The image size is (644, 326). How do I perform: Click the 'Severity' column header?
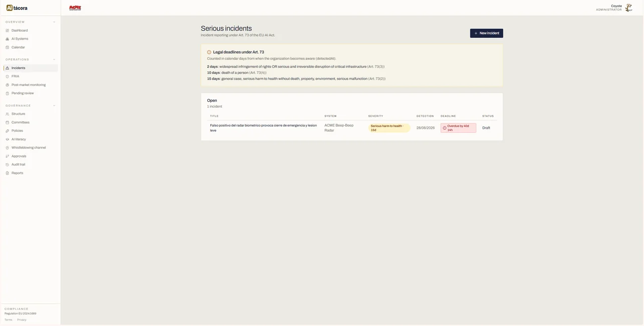[x=376, y=116]
